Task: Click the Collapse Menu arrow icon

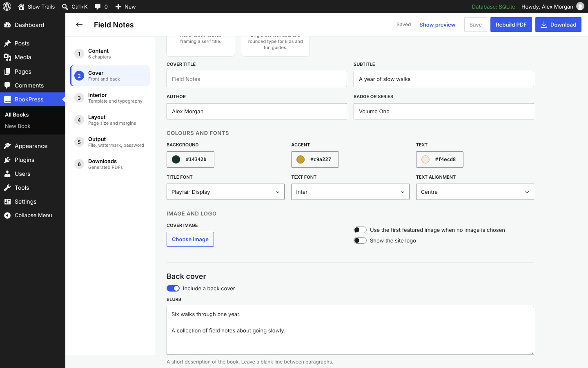Action: [x=7, y=215]
